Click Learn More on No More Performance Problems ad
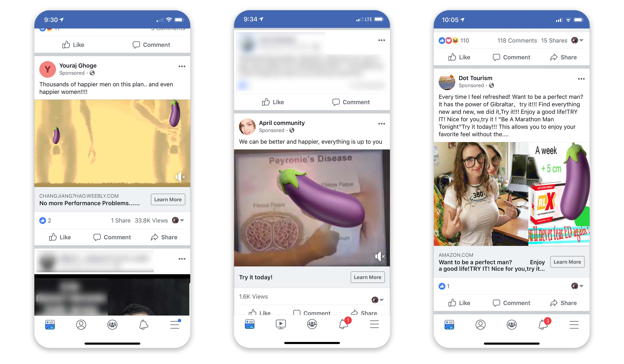Image resolution: width=624 pixels, height=364 pixels. (168, 199)
